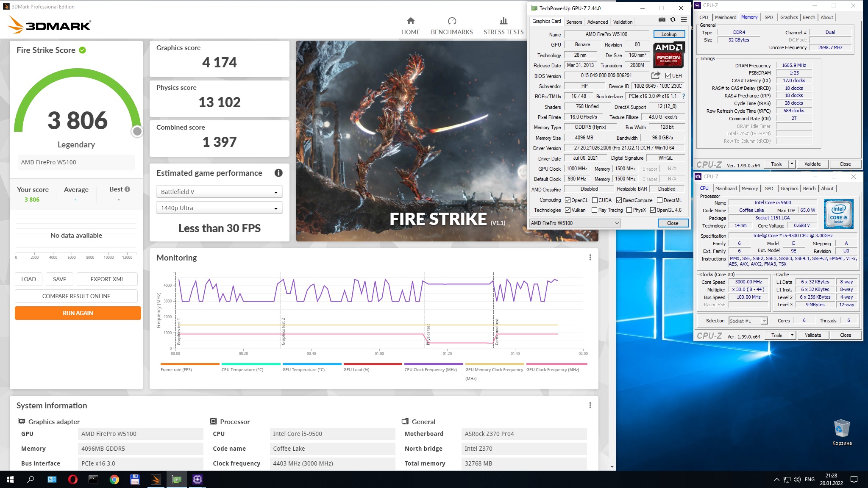Click the green valid score checkmark icon
Screen dimensions: 868x488
pos(82,50)
